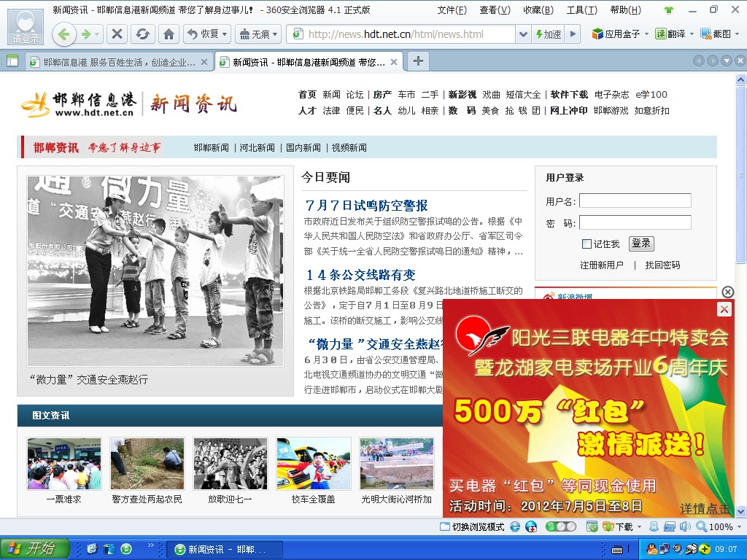Expand the 截图 dropdown arrow
Image resolution: width=747 pixels, height=560 pixels.
coord(738,34)
